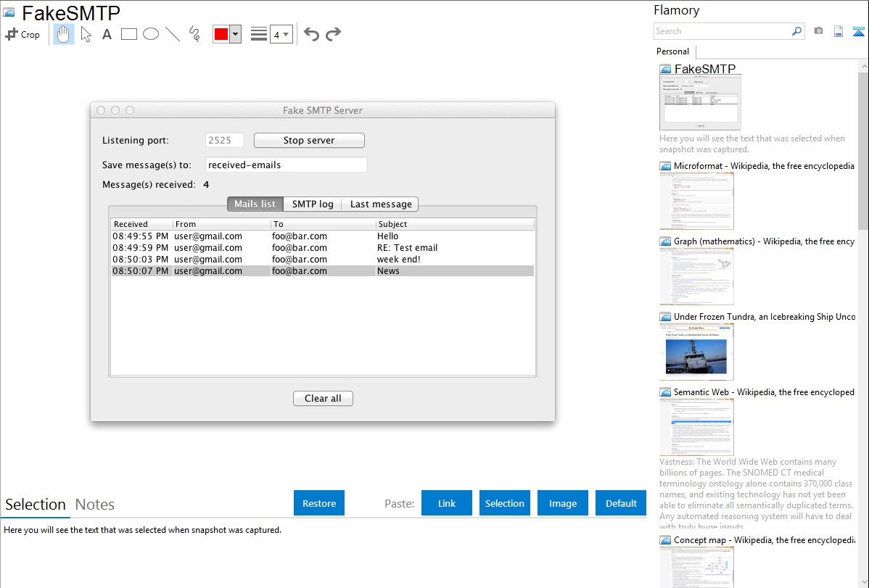Select the text annotation tool A
This screenshot has width=869, height=588.
point(107,34)
